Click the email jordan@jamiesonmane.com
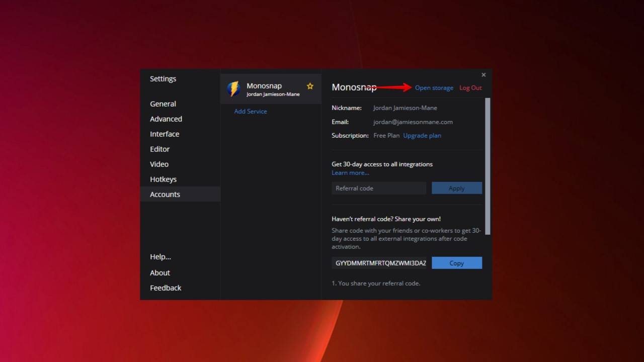Viewport: 644px width, 362px height. tap(413, 122)
